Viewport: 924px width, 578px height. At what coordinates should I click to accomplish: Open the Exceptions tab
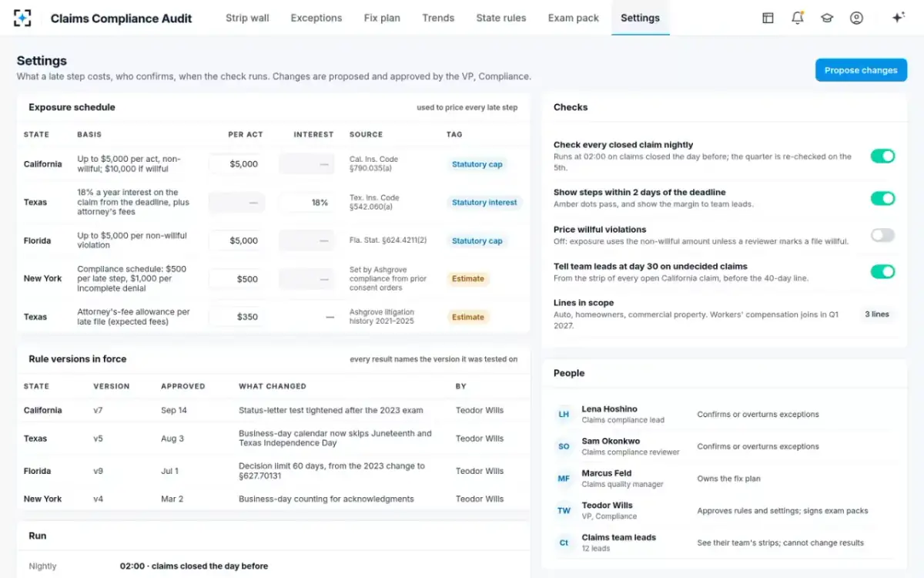click(x=316, y=18)
